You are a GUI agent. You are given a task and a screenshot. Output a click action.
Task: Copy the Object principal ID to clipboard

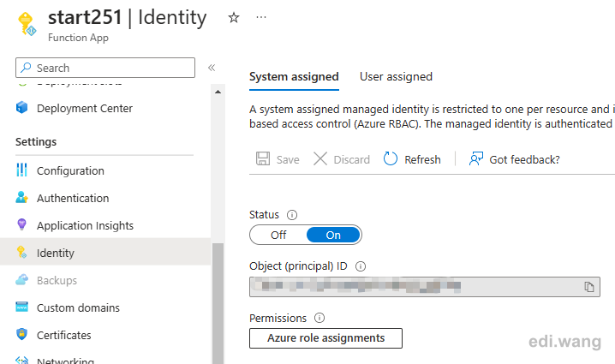[589, 287]
